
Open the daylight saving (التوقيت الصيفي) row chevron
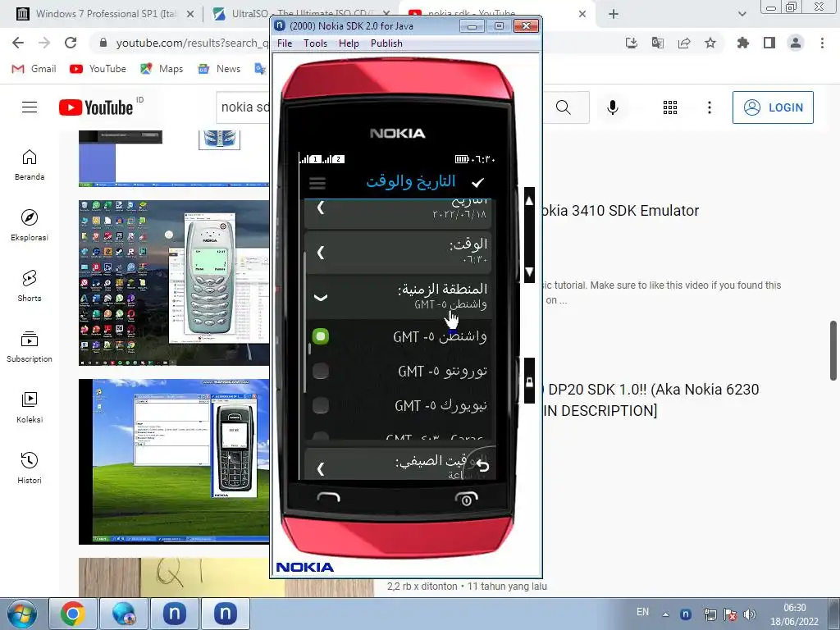coord(321,468)
